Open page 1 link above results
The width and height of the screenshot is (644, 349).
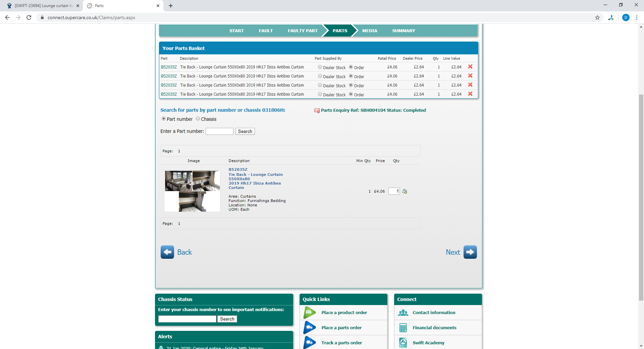tap(179, 151)
